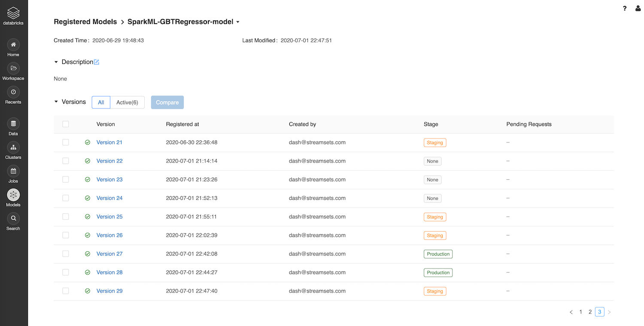Click Staging stage tag for Version 29
644x326 pixels.
click(x=435, y=291)
